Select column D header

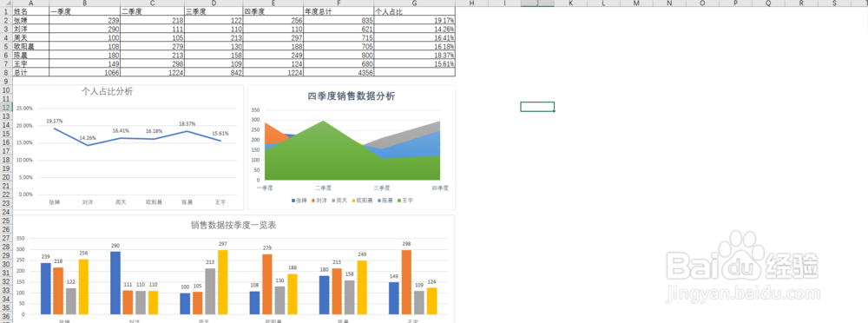coord(214,3)
